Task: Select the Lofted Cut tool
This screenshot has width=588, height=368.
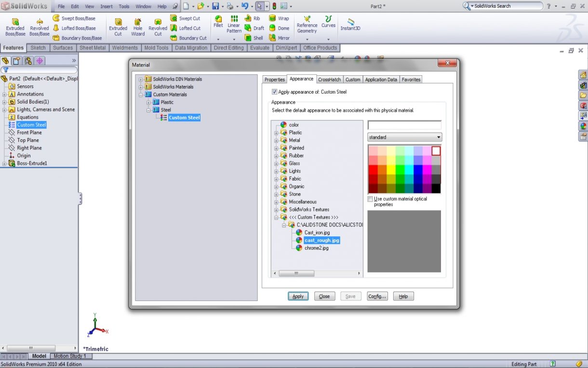Action: (185, 28)
